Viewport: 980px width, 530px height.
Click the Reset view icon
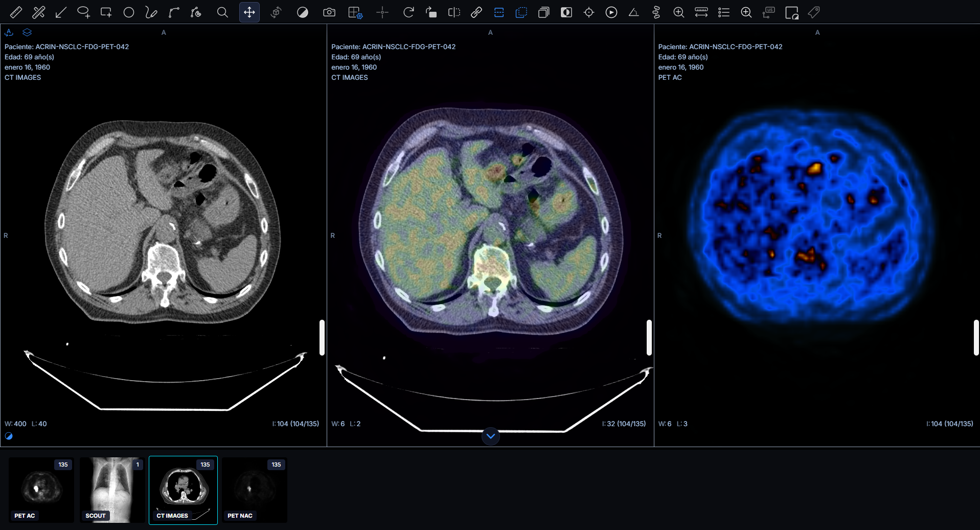pos(431,12)
